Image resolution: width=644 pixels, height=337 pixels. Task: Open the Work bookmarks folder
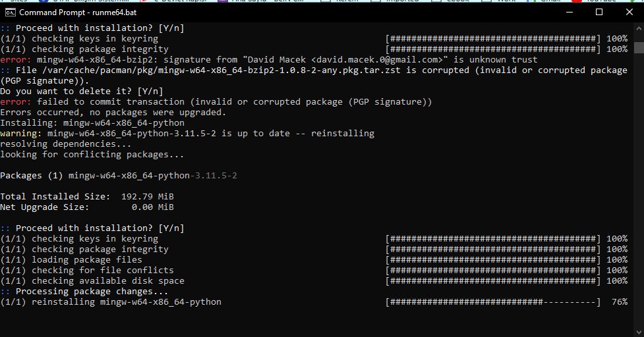click(x=501, y=1)
